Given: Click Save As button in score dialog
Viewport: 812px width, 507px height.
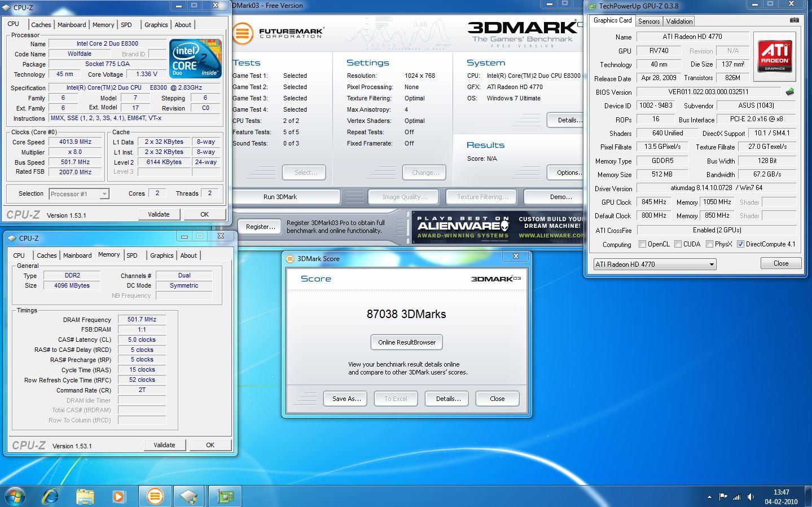Looking at the screenshot, I should [x=346, y=399].
